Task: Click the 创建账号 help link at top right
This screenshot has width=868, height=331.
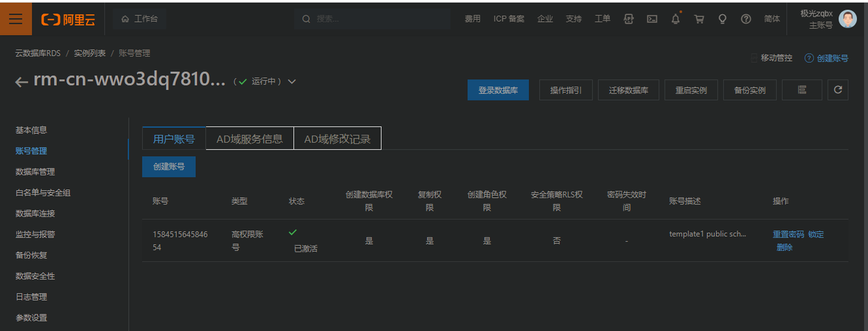Action: [832, 58]
